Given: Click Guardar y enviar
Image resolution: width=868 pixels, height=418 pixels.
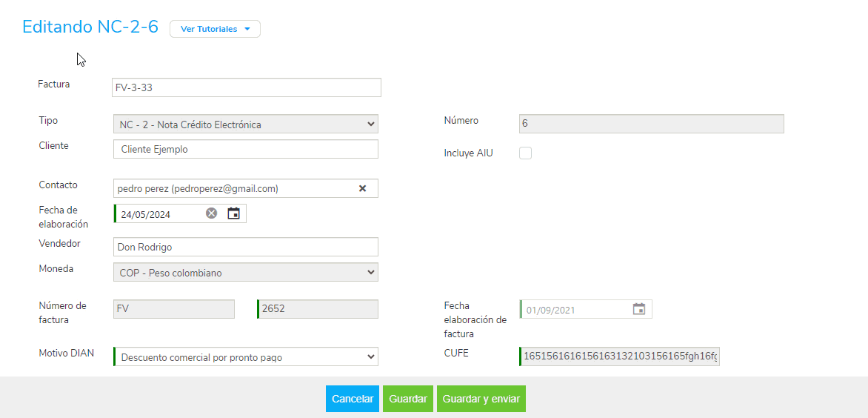Looking at the screenshot, I should click(481, 399).
